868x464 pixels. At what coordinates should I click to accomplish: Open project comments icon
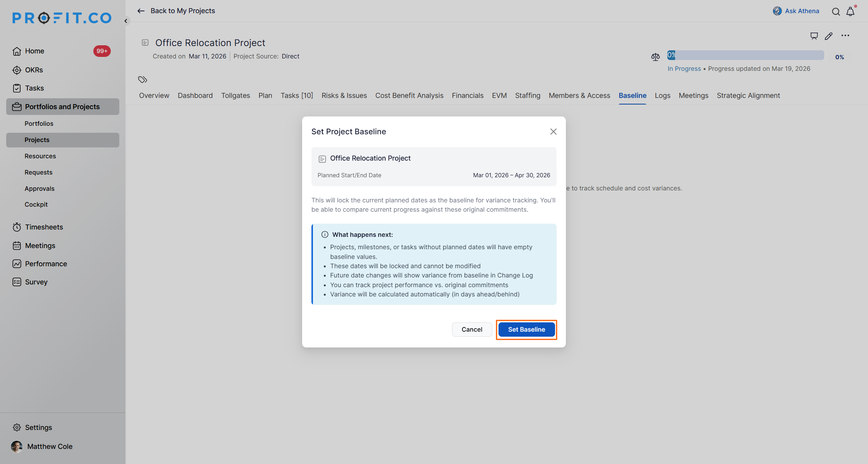814,36
